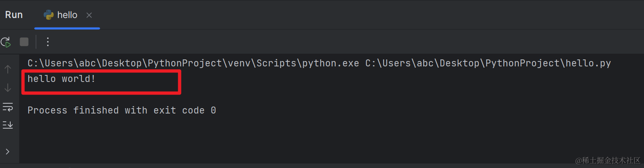Close the hello run tab
Viewport: 644px width, 168px height.
pos(89,15)
